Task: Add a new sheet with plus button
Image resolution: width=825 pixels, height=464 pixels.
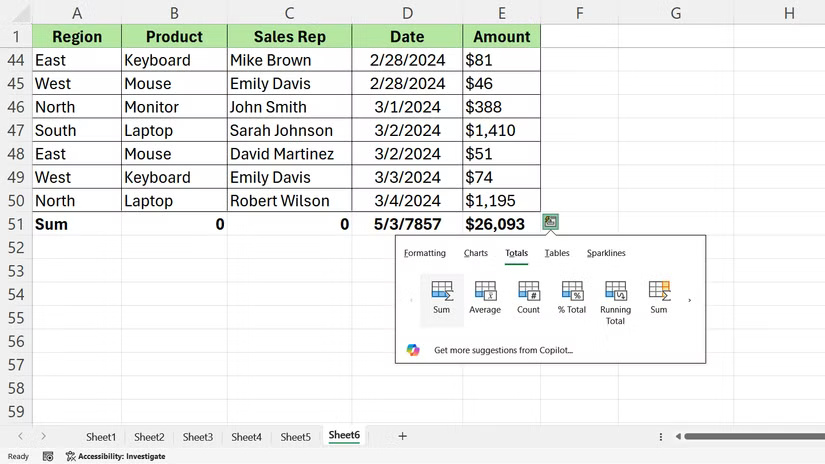Action: 402,436
